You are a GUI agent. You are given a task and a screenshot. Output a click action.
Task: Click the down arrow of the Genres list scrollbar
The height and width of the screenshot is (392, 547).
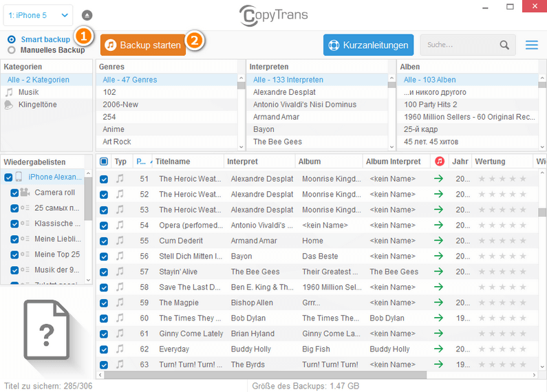pos(241,146)
